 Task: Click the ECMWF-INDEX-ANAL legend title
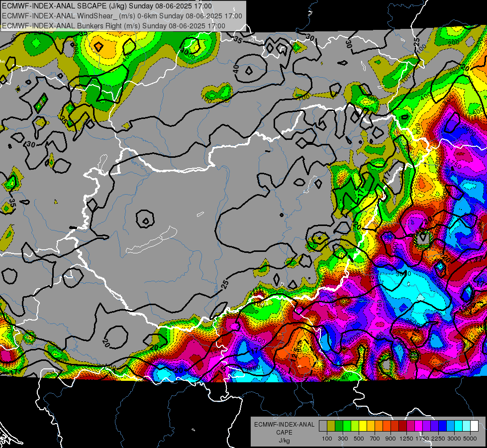[285, 425]
